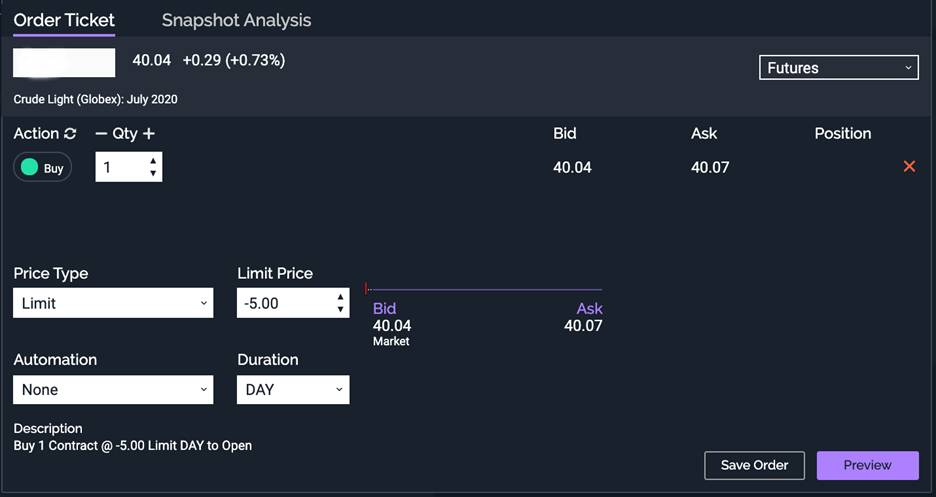Decrease quantity with the minus icon
936x497 pixels.
point(101,134)
